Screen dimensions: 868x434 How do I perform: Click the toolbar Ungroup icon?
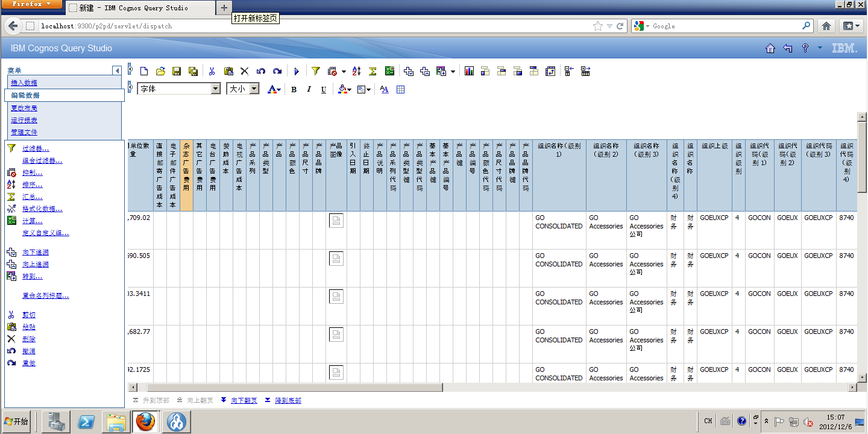click(518, 71)
